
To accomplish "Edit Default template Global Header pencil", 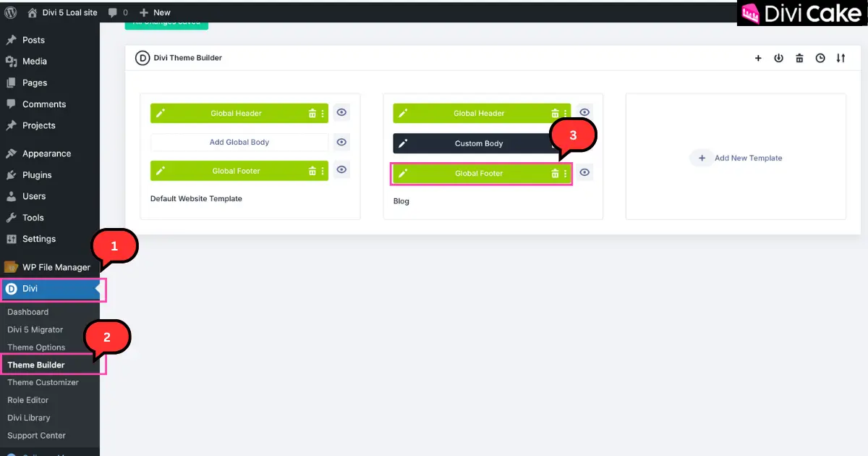I will (161, 113).
